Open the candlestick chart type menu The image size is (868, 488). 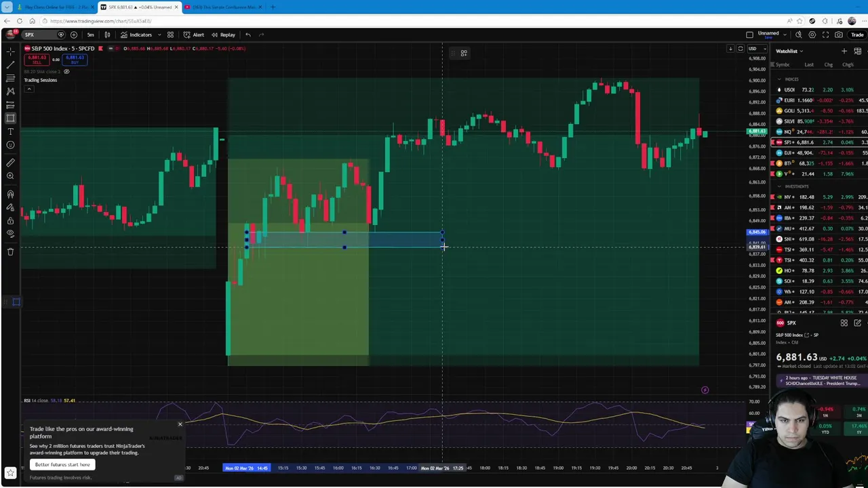107,35
